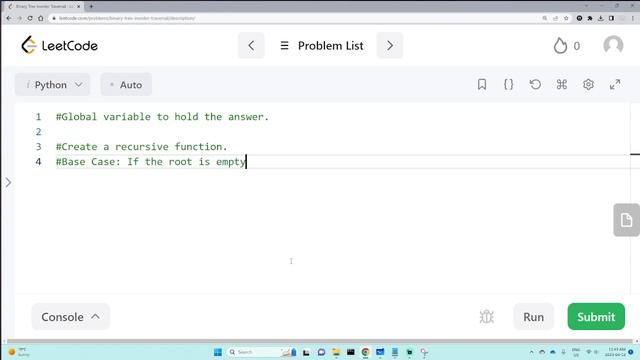This screenshot has width=640, height=360.
Task: Open Chrome from the taskbar
Action: (x=365, y=352)
